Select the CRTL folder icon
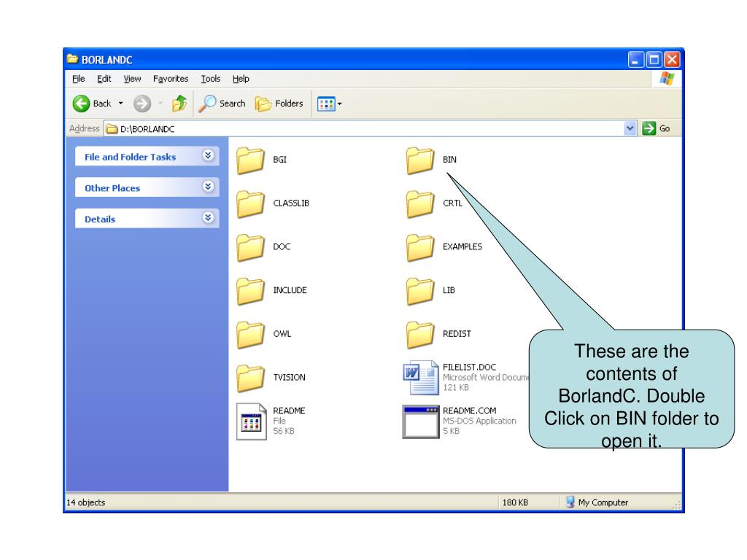Image resolution: width=747 pixels, height=560 pixels. coord(420,204)
